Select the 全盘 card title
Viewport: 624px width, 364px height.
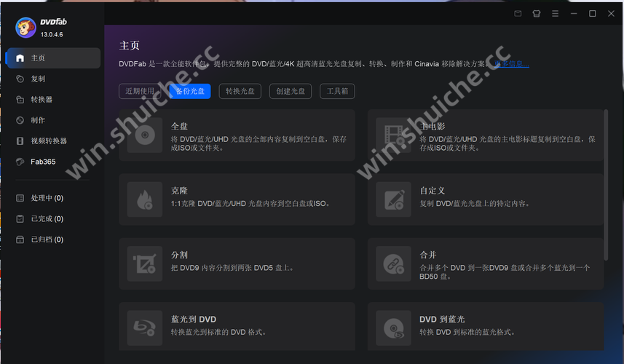click(179, 126)
